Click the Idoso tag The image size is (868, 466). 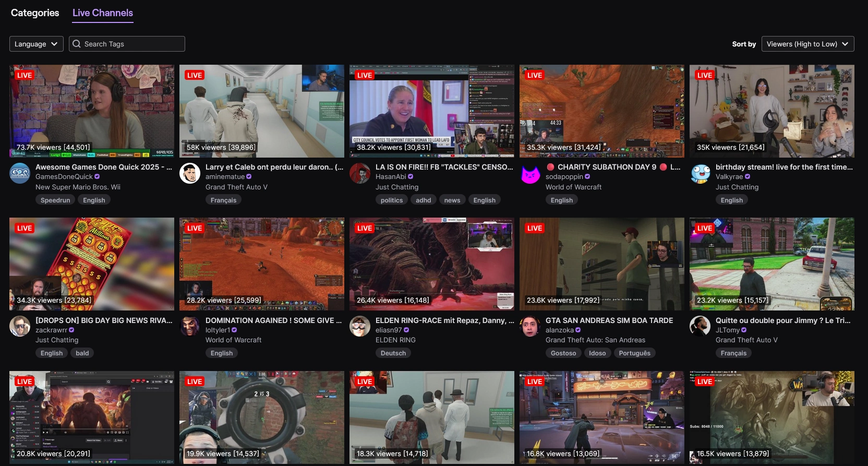(x=597, y=353)
